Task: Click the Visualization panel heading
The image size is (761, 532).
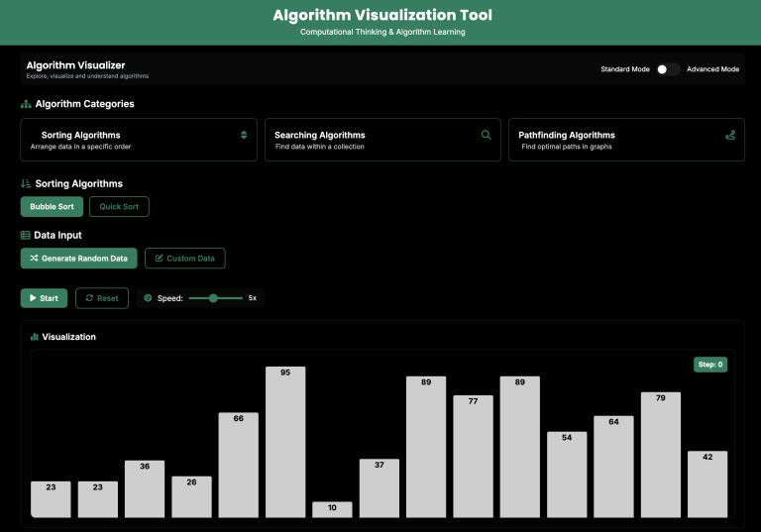Action: pyautogui.click(x=69, y=337)
